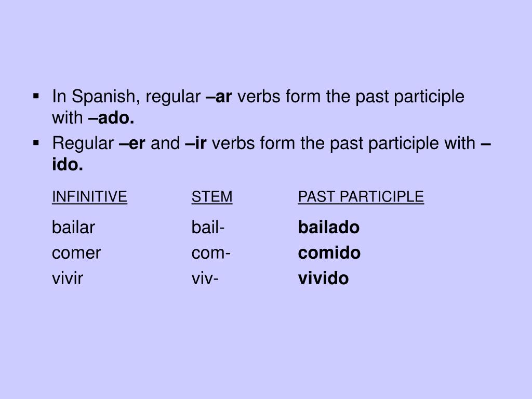Click the stem viv-
This screenshot has height=399, width=532.
coord(205,278)
